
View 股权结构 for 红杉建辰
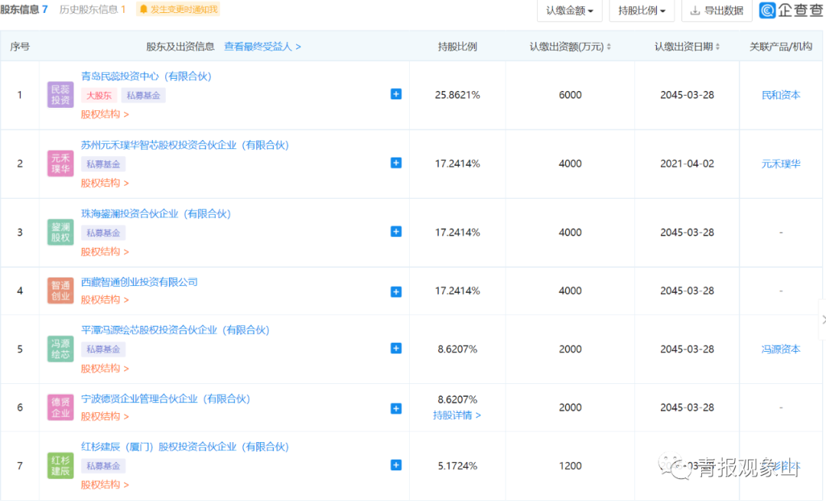coord(105,485)
